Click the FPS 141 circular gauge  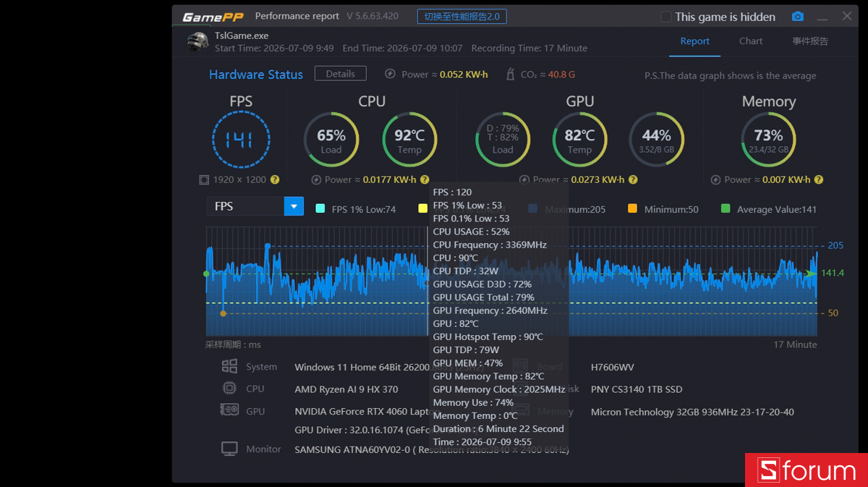241,140
